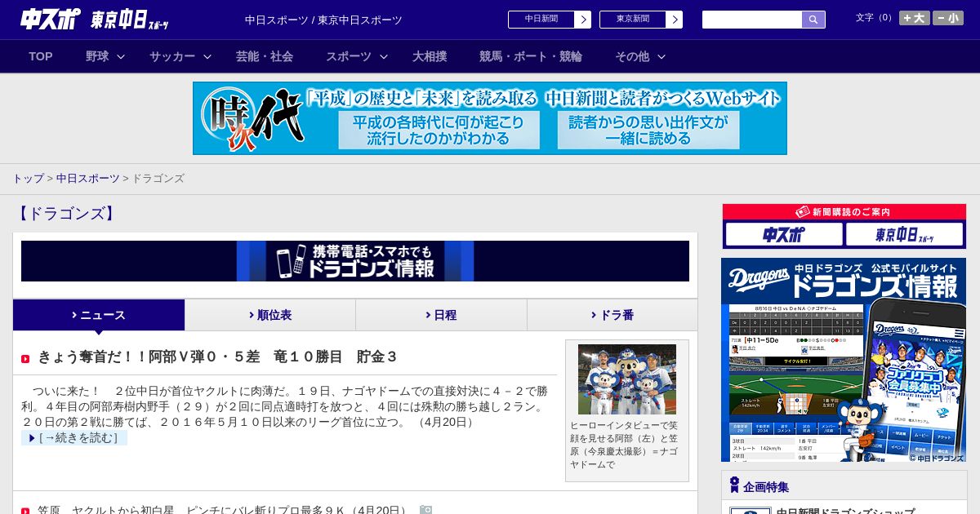Click the 中スポ subscription button in sidebar
This screenshot has width=980, height=514.
click(784, 235)
